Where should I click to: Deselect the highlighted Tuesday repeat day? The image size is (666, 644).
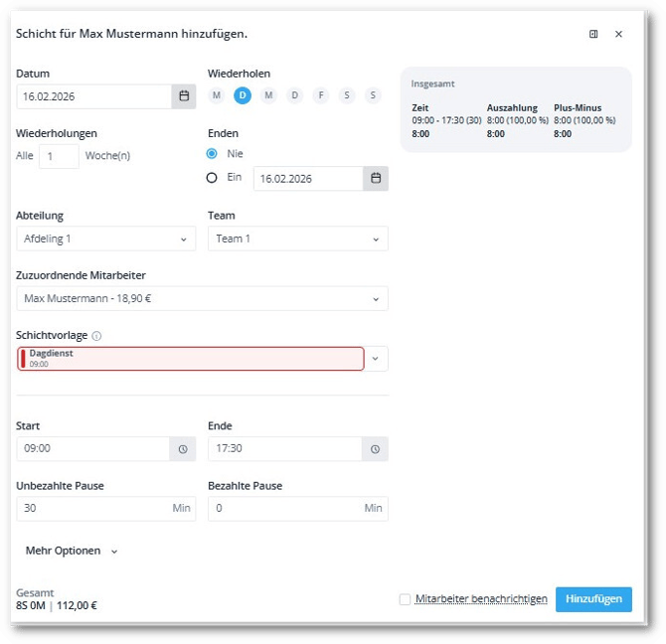click(x=243, y=95)
